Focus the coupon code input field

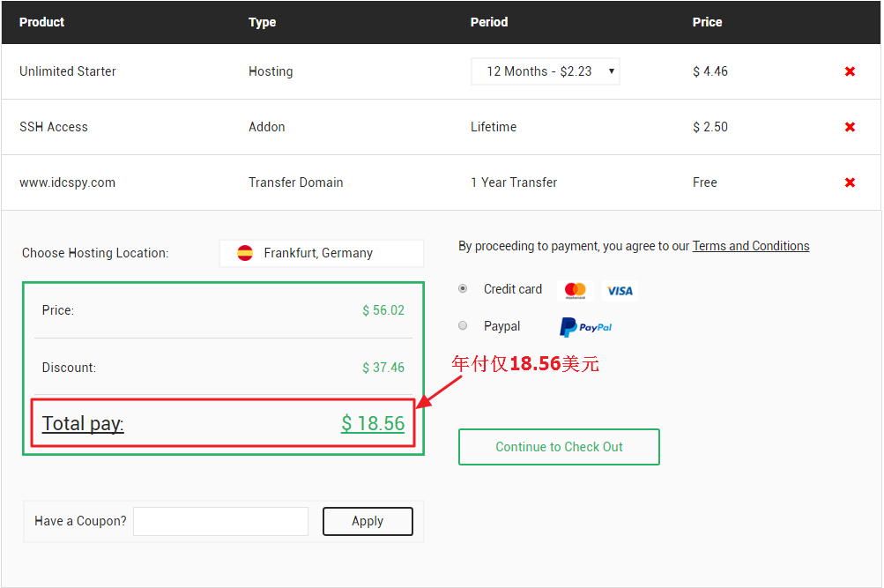pos(220,521)
